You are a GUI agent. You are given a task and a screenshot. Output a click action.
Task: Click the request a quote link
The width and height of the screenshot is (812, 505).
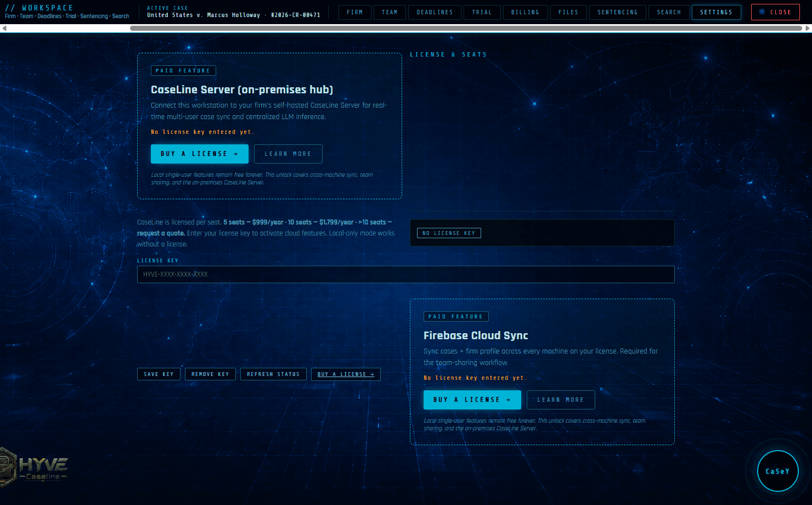coord(161,233)
